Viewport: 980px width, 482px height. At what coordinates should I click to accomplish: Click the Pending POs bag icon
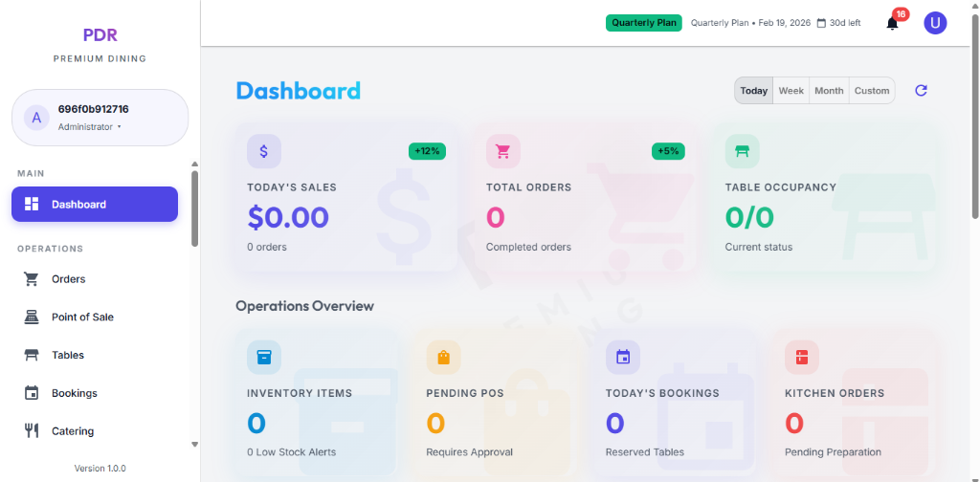pos(443,358)
